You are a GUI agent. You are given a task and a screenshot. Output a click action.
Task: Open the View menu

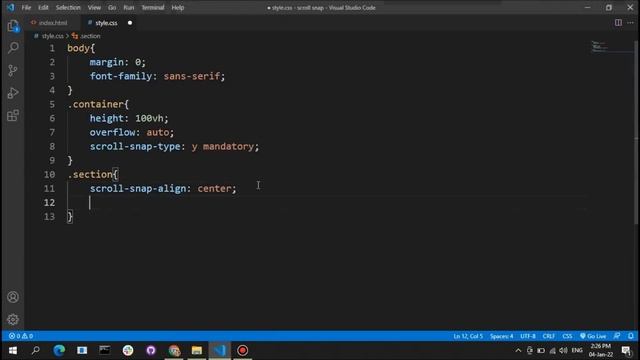tap(94, 7)
